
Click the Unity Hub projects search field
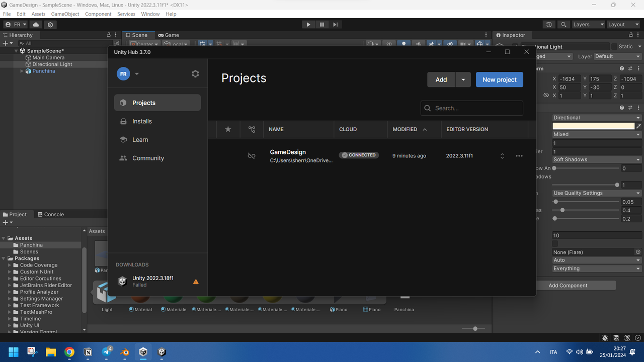coord(472,108)
